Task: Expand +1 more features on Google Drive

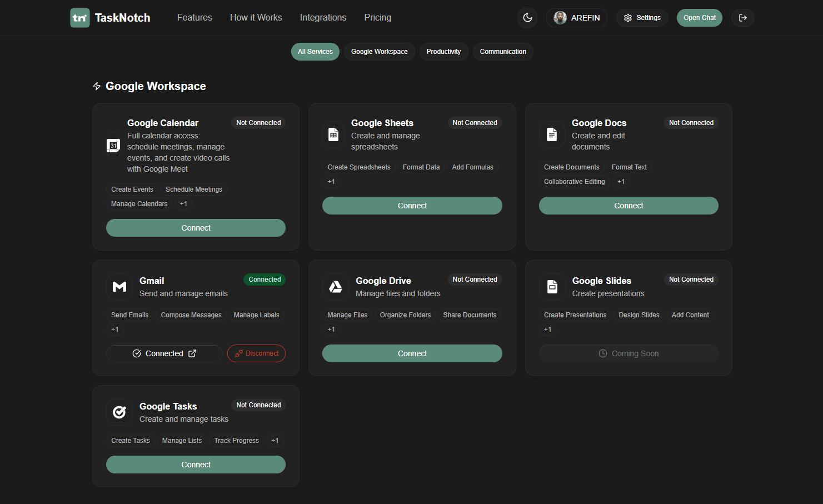Action: tap(331, 330)
